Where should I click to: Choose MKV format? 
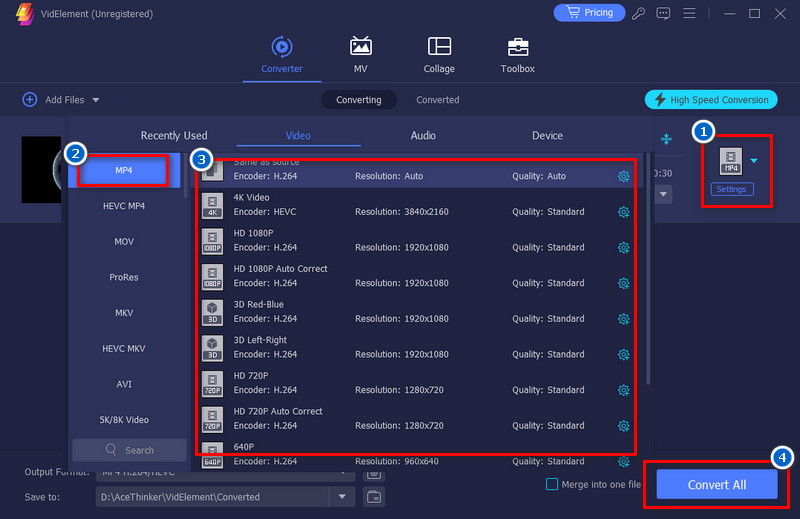(x=124, y=313)
